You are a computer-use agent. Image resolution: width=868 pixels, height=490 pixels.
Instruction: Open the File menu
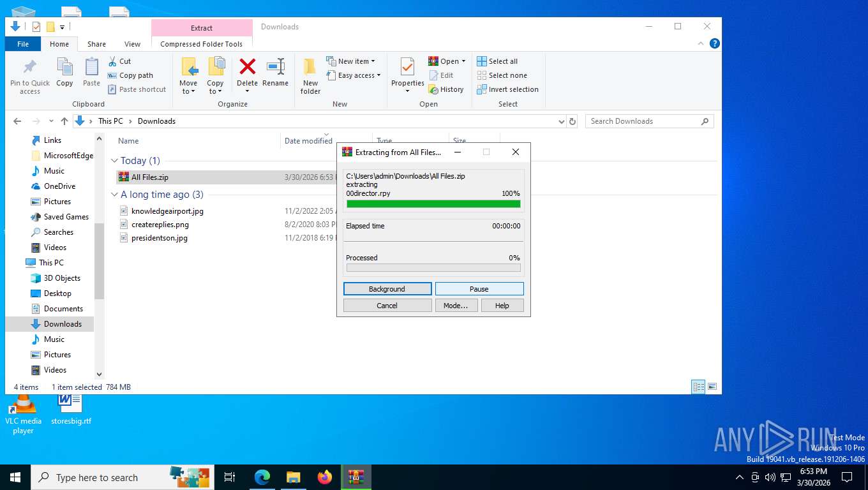click(23, 44)
